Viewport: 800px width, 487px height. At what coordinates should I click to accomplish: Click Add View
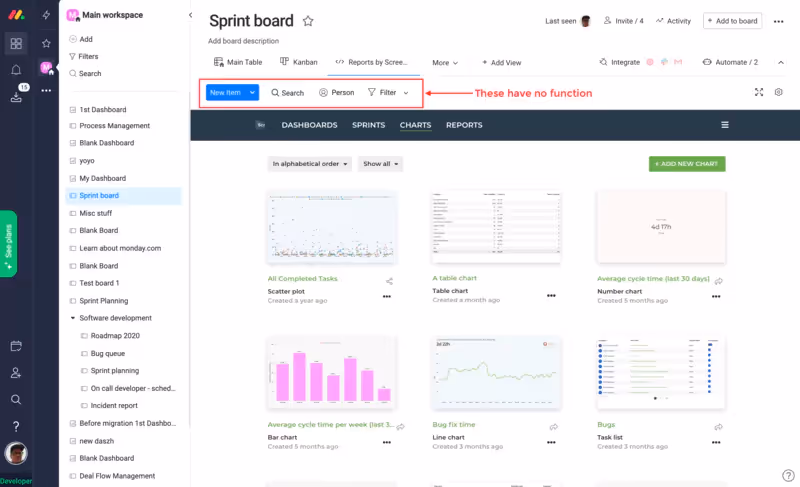[502, 63]
